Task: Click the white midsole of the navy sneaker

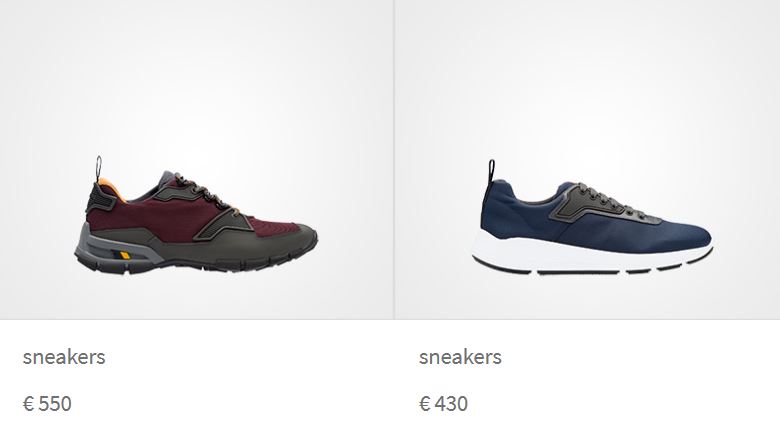Action: tap(587, 254)
